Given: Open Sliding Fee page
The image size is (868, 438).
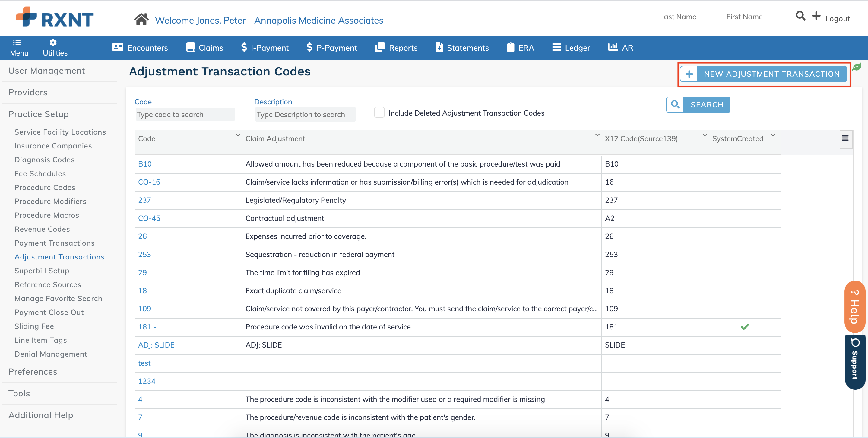Looking at the screenshot, I should click(34, 326).
